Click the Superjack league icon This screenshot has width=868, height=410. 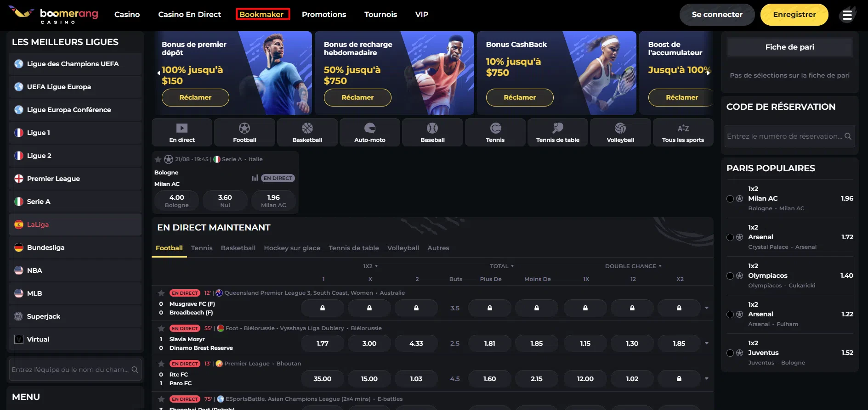coord(19,316)
